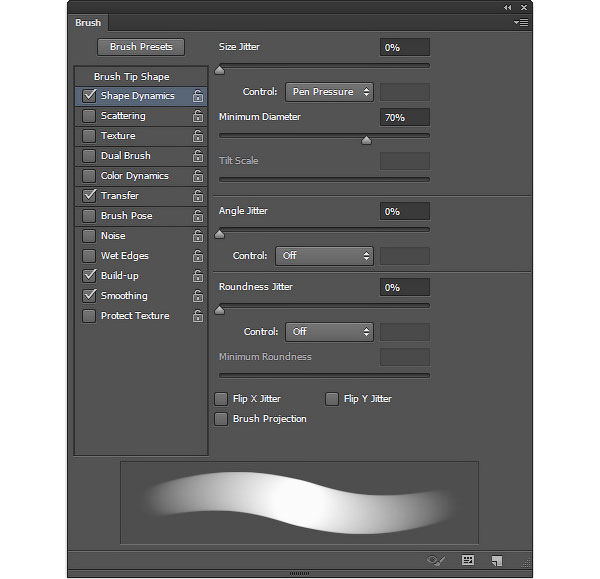
Task: Click the Angle Jitter percentage field
Action: (405, 211)
